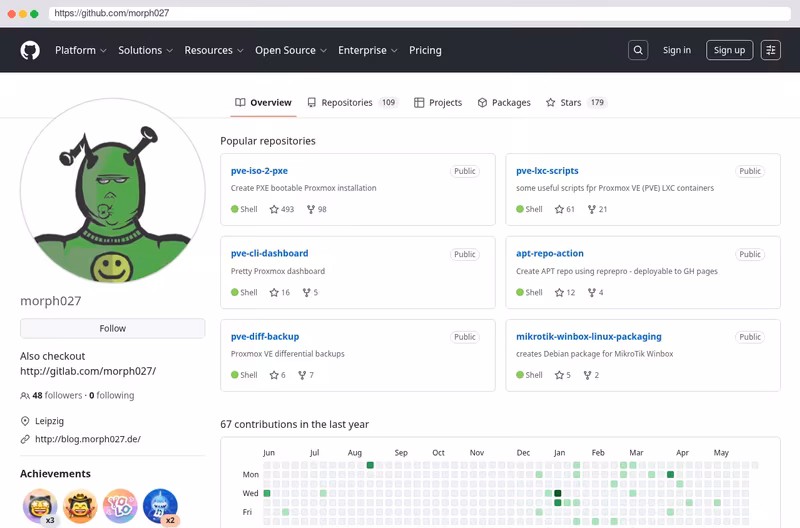Open the pve-cli-dashboard repository
Viewport: 800px width, 528px height.
pos(269,254)
